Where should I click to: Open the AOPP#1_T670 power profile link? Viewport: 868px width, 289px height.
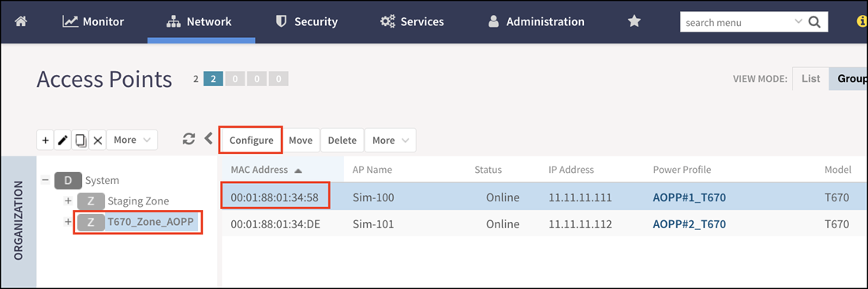click(x=689, y=197)
